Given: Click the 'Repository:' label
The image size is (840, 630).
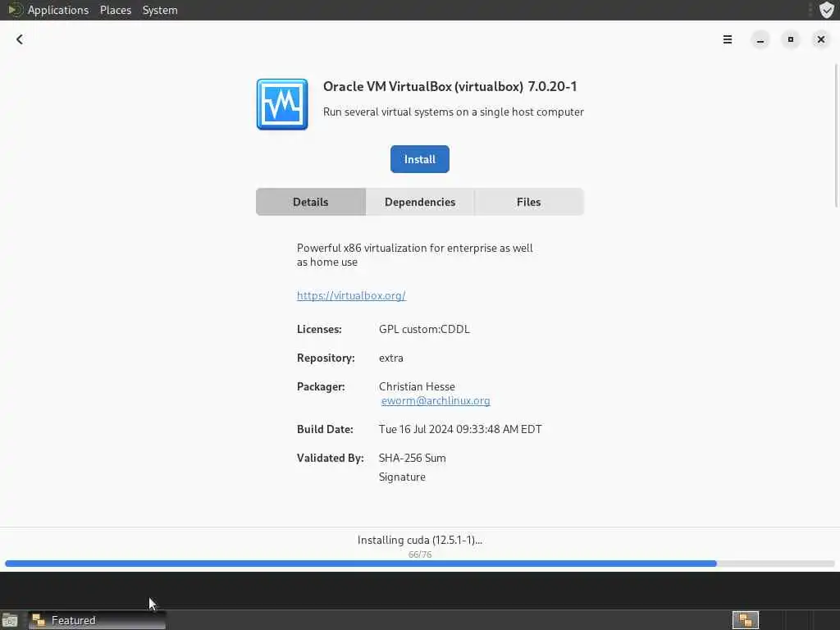Looking at the screenshot, I should click(326, 358).
